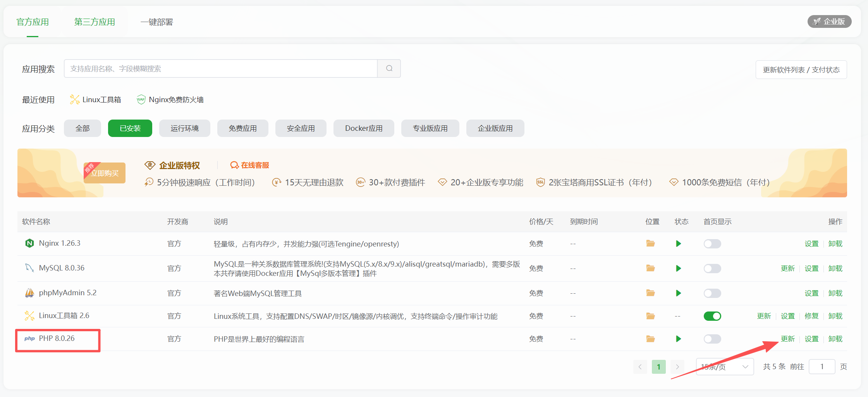Click the 立即购买 button
The width and height of the screenshot is (868, 397).
[105, 173]
